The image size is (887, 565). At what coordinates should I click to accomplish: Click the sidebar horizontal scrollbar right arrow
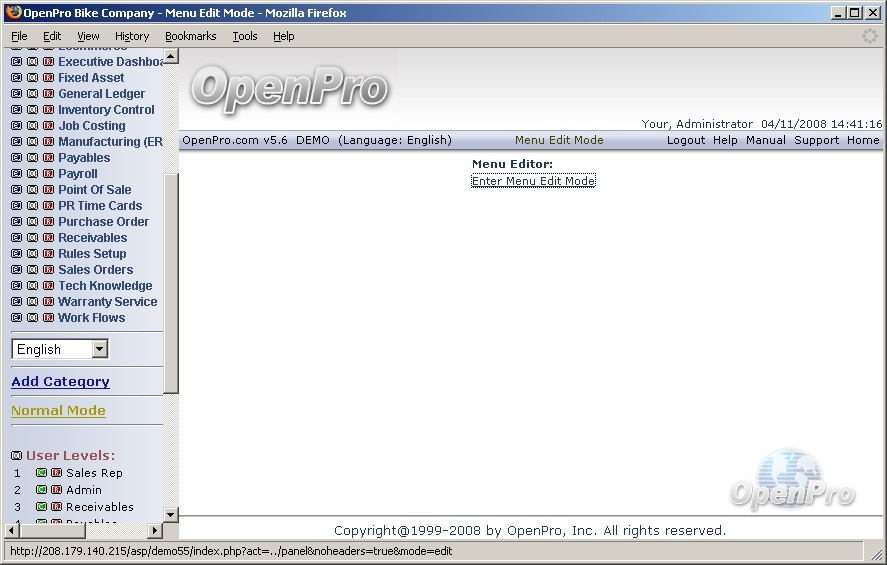155,530
